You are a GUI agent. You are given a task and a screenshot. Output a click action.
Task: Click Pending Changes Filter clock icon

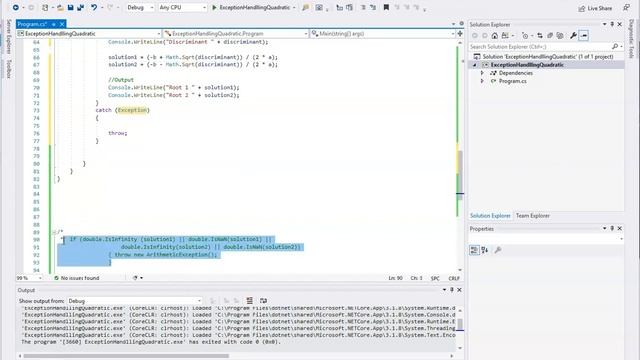(525, 36)
